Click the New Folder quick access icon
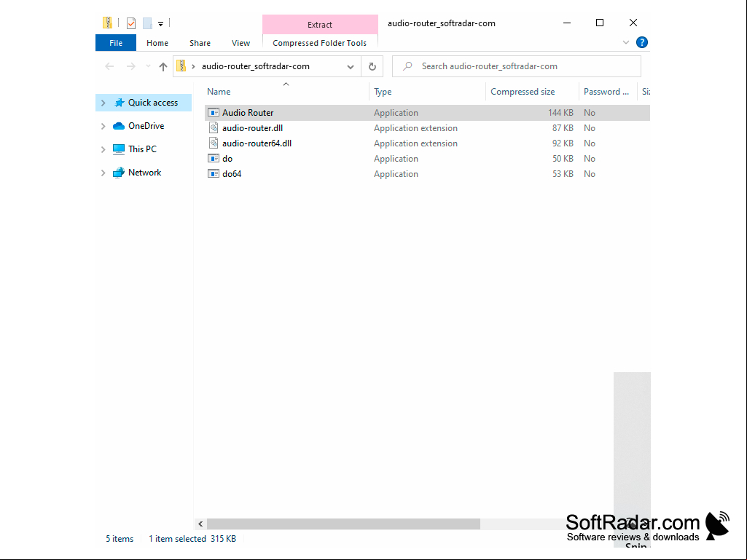Screen dimensions: 747x560 pos(148,23)
